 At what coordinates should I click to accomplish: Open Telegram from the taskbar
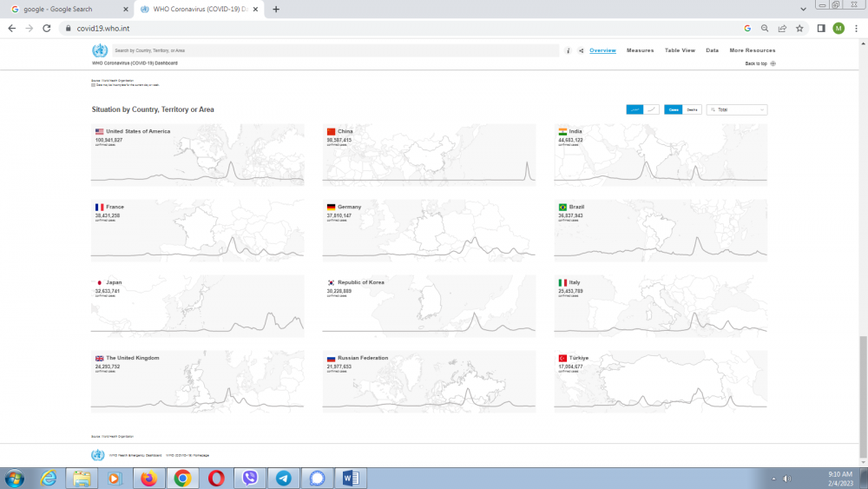(x=283, y=478)
